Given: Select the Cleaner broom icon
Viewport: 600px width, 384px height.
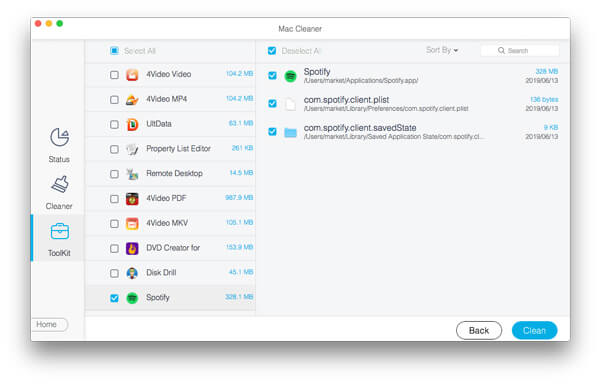Looking at the screenshot, I should tap(59, 184).
